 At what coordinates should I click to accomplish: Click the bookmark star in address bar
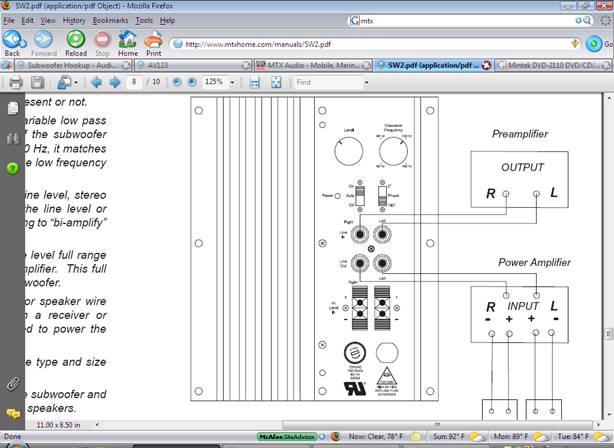tap(574, 43)
